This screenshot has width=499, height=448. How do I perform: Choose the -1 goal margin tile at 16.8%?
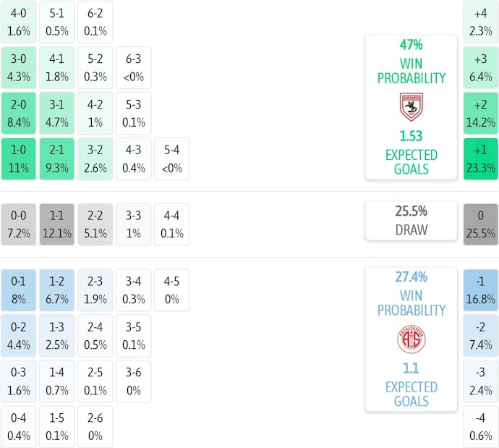[481, 290]
